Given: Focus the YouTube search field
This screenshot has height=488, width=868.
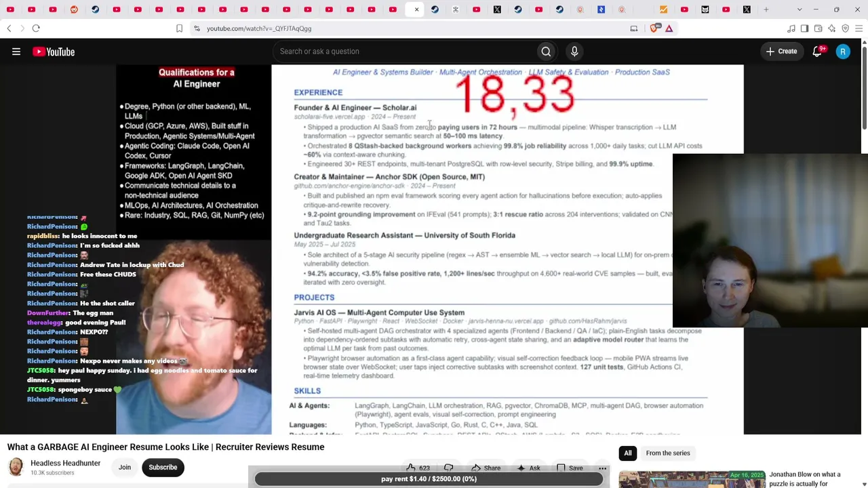Looking at the screenshot, I should (x=404, y=52).
